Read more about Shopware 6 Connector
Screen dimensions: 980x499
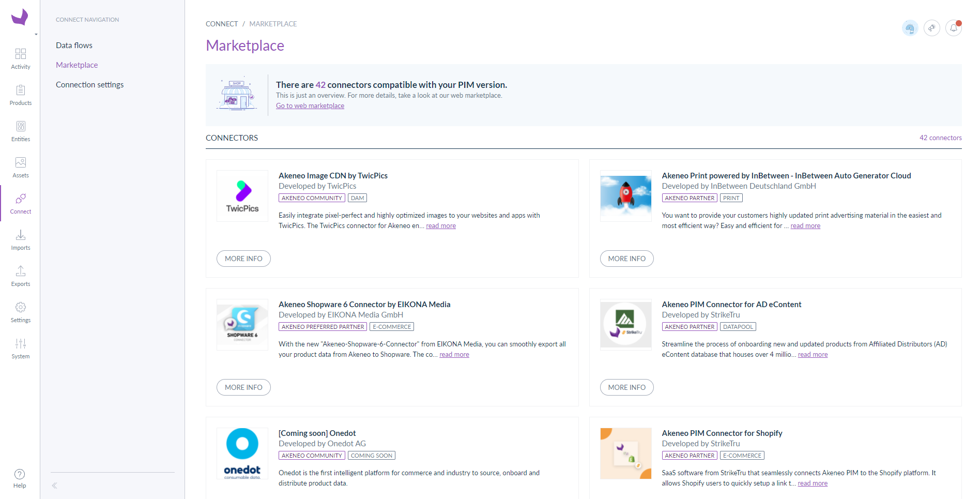tap(454, 355)
